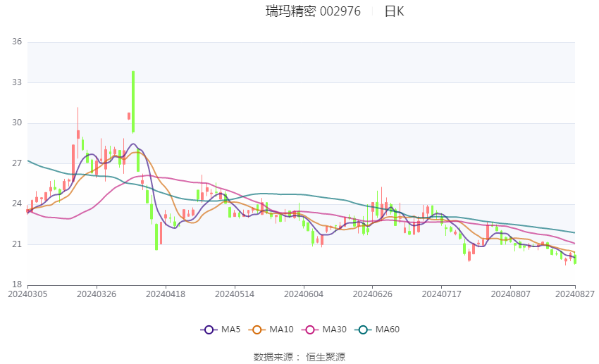Click the 20240418 x-axis date label
This screenshot has width=599, height=364.
click(x=166, y=294)
